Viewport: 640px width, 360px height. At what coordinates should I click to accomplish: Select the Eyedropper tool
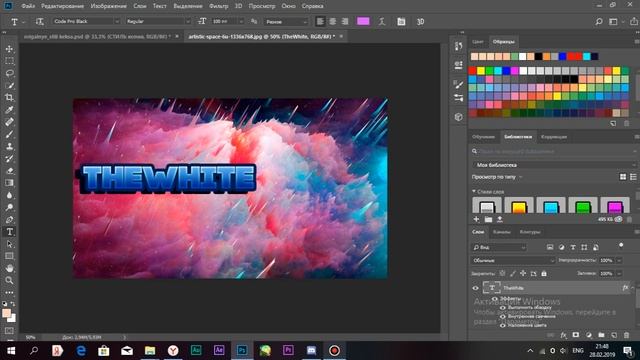[x=9, y=110]
